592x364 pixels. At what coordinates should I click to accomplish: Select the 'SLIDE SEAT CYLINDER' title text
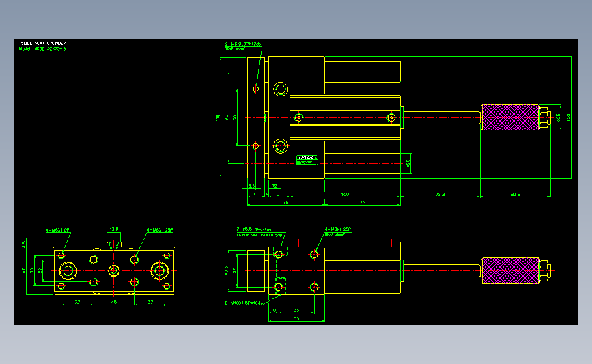(x=44, y=44)
